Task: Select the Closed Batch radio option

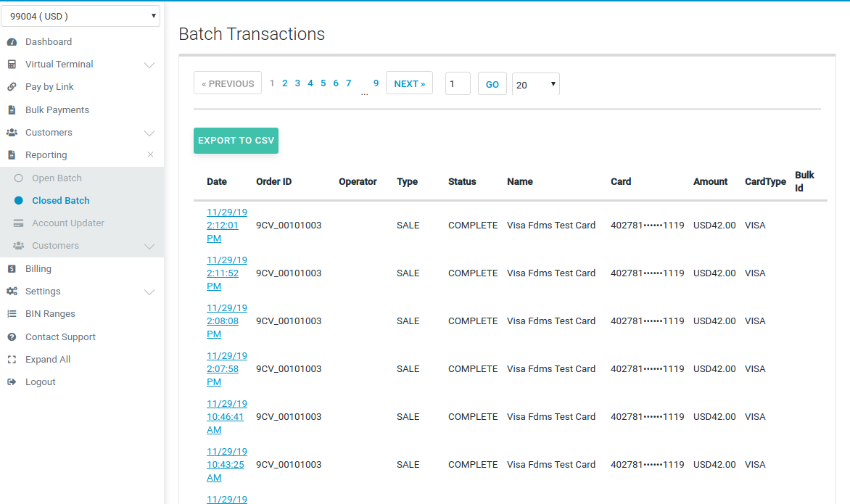Action: [19, 201]
